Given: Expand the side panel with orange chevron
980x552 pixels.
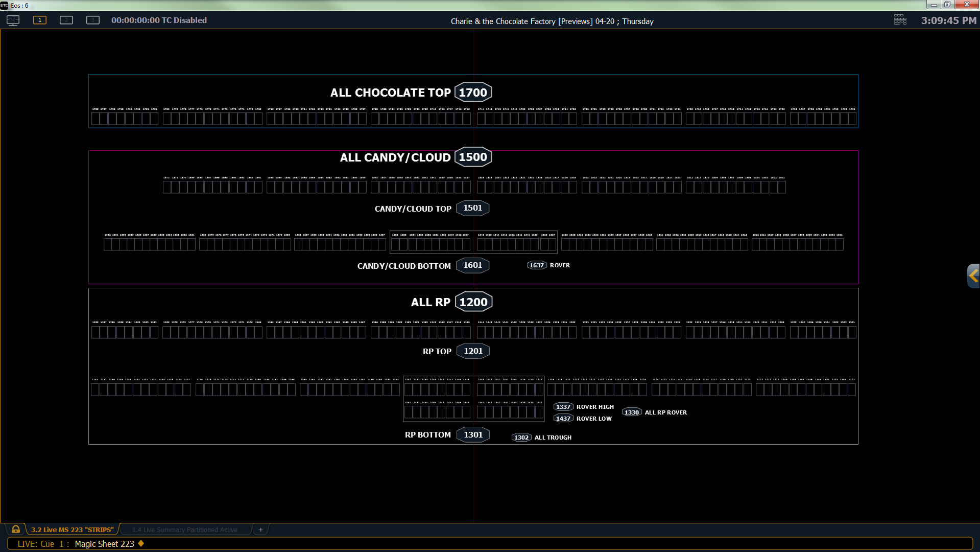Looking at the screenshot, I should click(973, 276).
